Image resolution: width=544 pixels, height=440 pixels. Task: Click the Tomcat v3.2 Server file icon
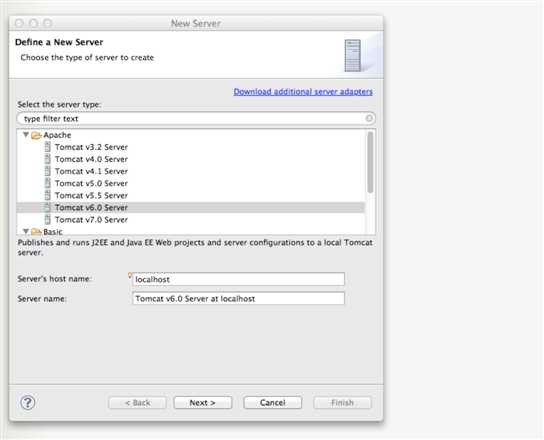[x=48, y=147]
